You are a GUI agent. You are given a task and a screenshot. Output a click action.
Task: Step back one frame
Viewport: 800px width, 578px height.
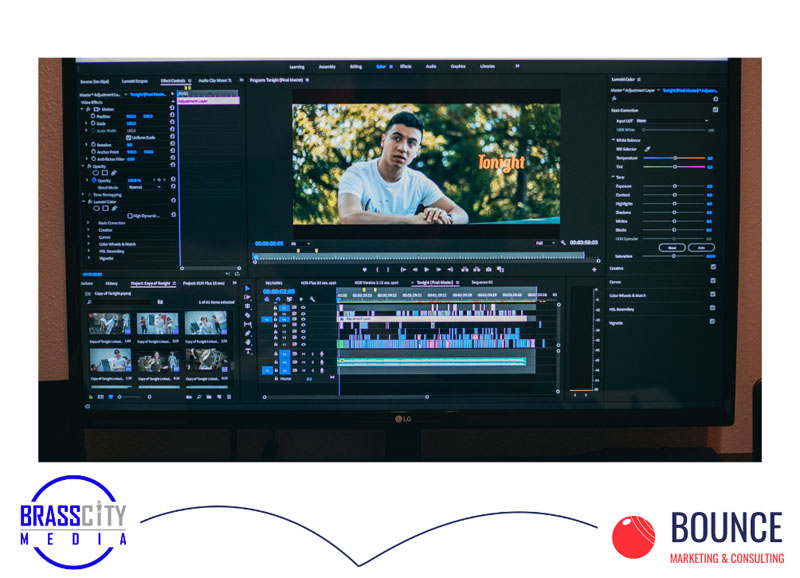point(415,269)
